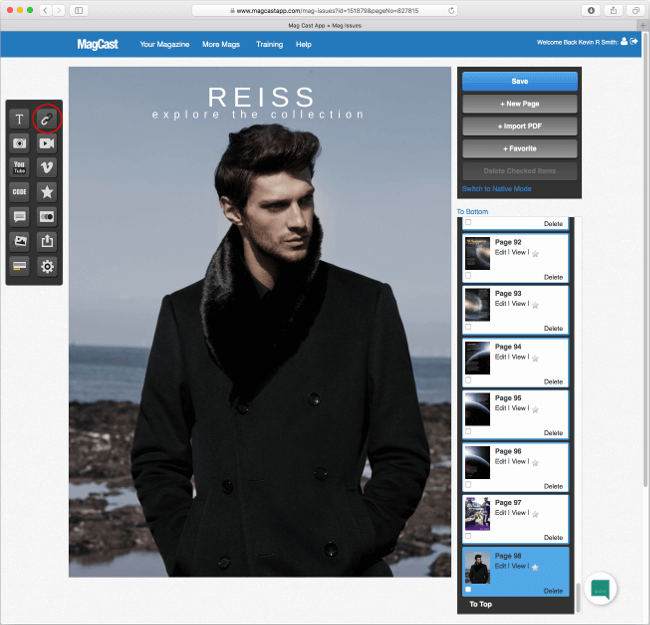Open the gear settings tool
Viewport: 650px width, 625px height.
[x=47, y=266]
